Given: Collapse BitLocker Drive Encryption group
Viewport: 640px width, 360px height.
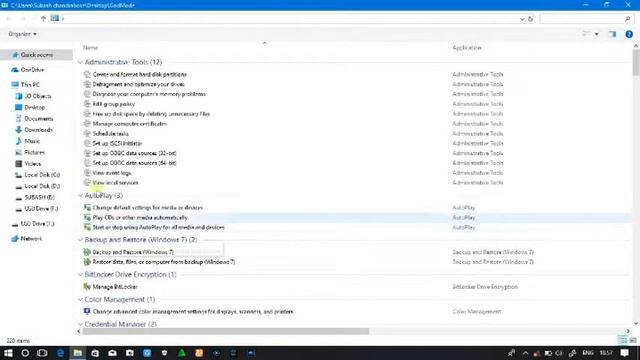Looking at the screenshot, I should (x=80, y=275).
